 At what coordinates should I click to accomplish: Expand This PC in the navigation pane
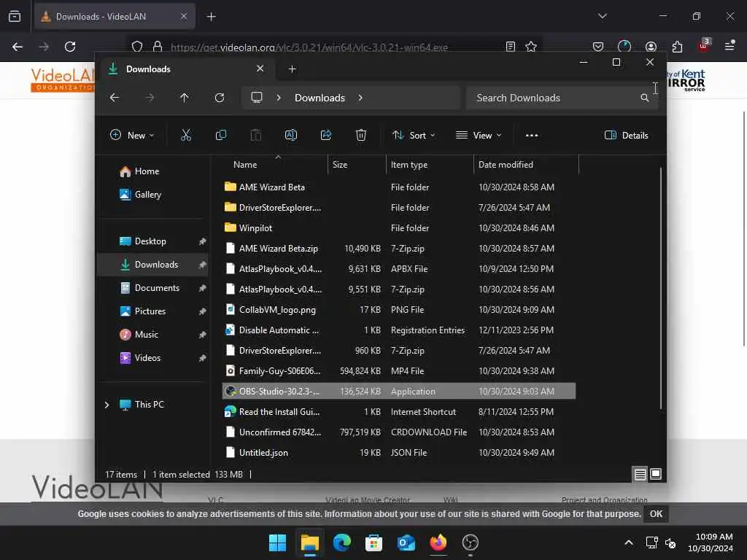tap(107, 405)
